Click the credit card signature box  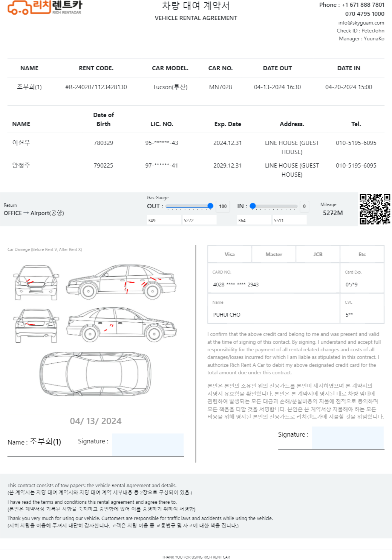point(348,438)
